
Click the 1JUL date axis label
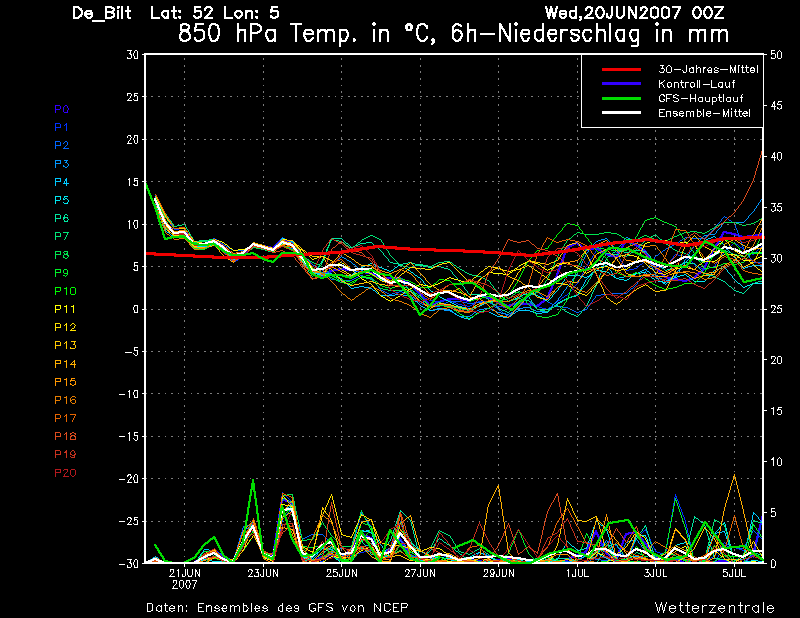[x=578, y=573]
